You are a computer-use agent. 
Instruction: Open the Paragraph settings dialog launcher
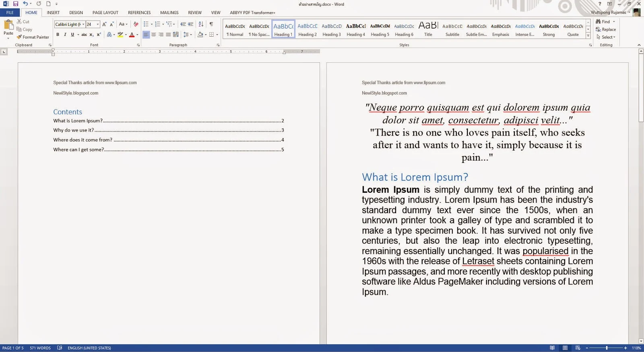218,45
